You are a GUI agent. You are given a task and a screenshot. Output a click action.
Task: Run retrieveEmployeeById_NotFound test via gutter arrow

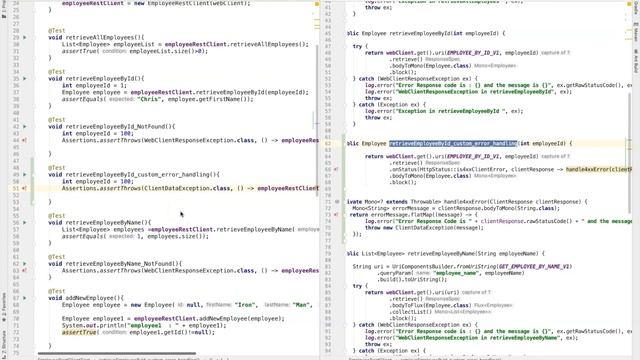point(24,127)
